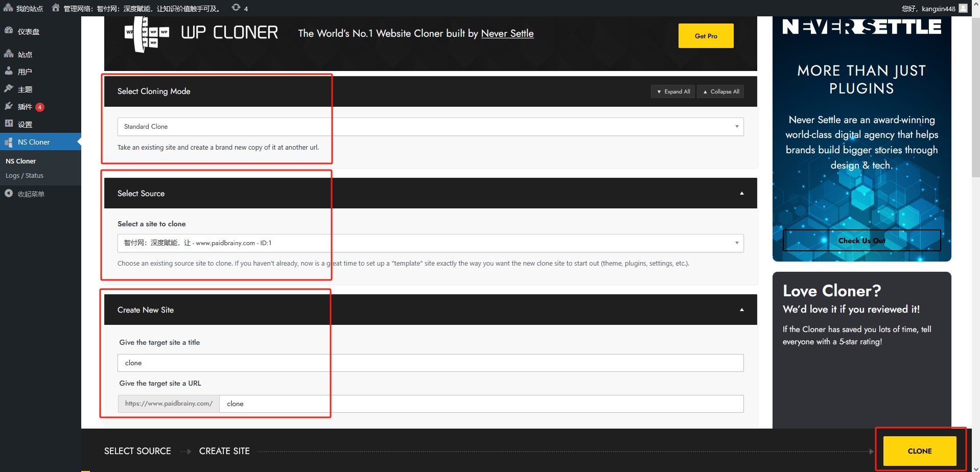
Task: Open the My Sites (我的站点) network icon
Action: point(8,8)
